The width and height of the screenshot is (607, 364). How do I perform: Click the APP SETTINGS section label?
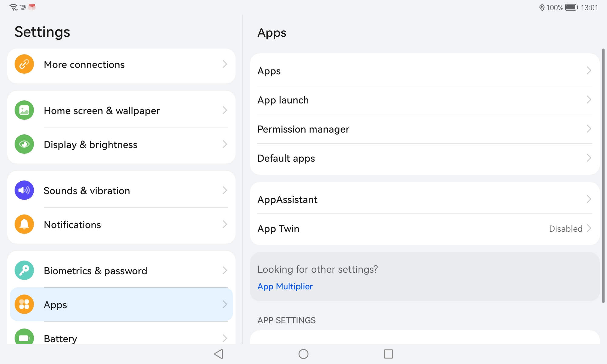(x=287, y=320)
